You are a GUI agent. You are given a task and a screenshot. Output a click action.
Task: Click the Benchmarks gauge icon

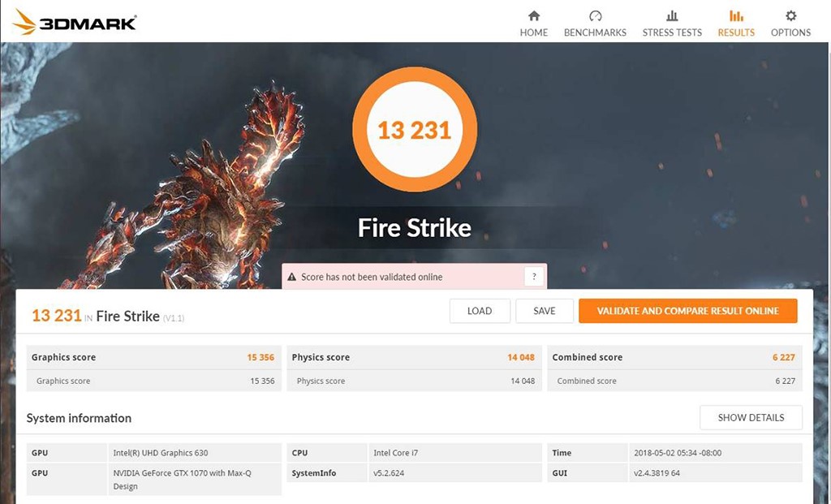tap(595, 15)
